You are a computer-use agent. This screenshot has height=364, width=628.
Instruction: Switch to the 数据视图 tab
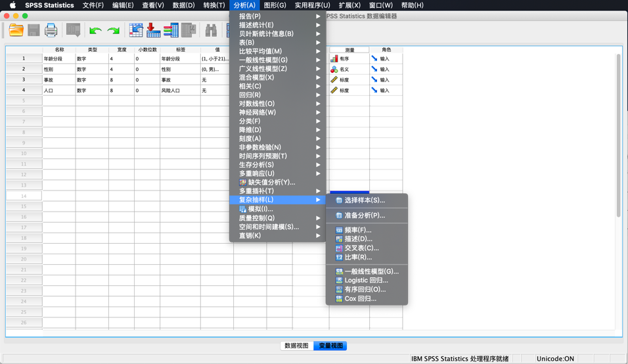pos(296,346)
